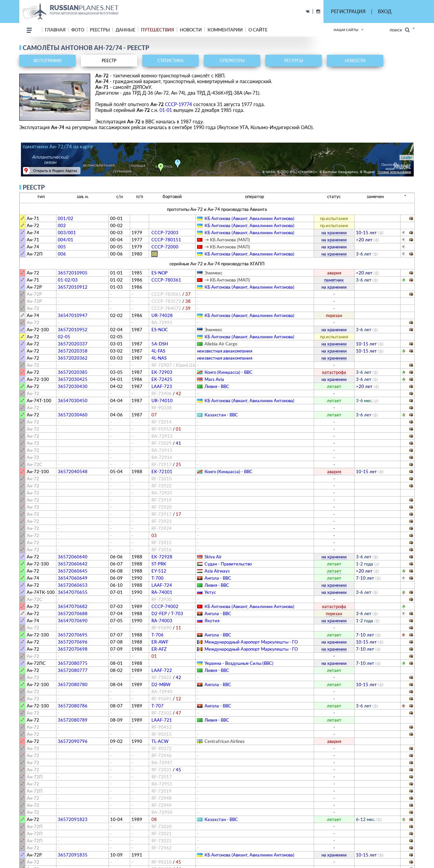The height and width of the screenshot is (868, 434).
Task: Click status 'памятник' in CCCP-780361 row
Action: [x=334, y=280]
